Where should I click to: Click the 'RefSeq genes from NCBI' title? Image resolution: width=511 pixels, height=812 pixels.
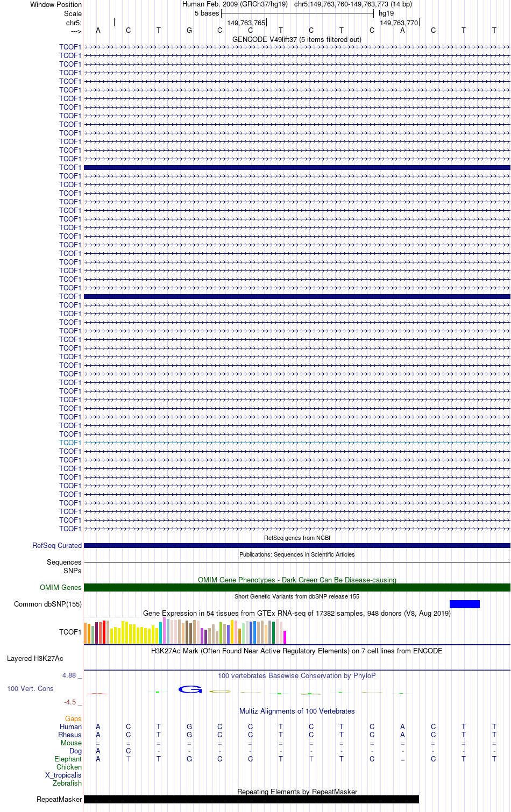tap(297, 538)
